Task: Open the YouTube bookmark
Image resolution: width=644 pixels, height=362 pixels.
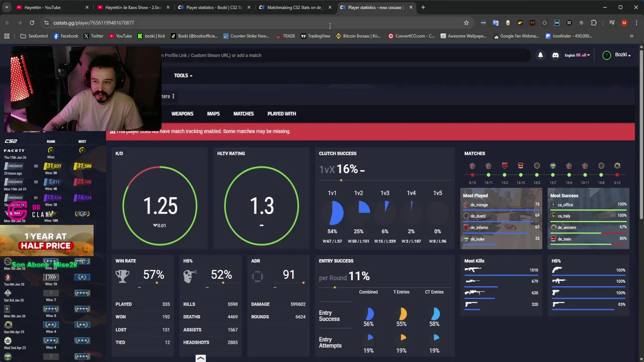Action: 120,36
